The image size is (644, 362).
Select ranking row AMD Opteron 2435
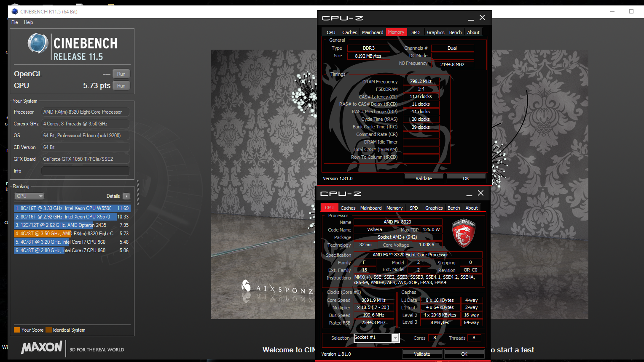click(72, 225)
